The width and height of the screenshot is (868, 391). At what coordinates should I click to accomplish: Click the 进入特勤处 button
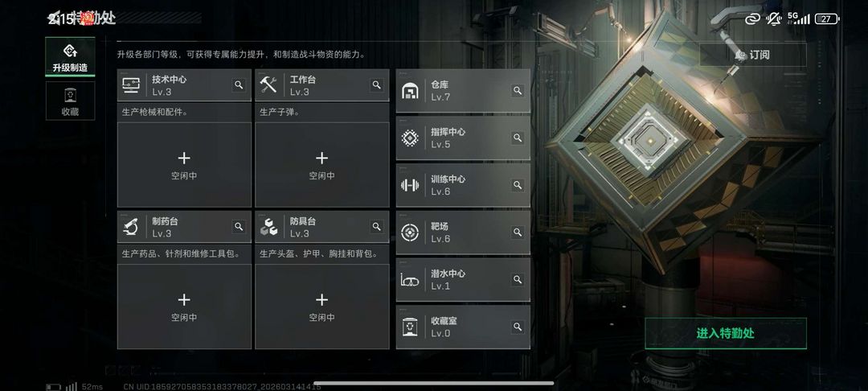(725, 333)
